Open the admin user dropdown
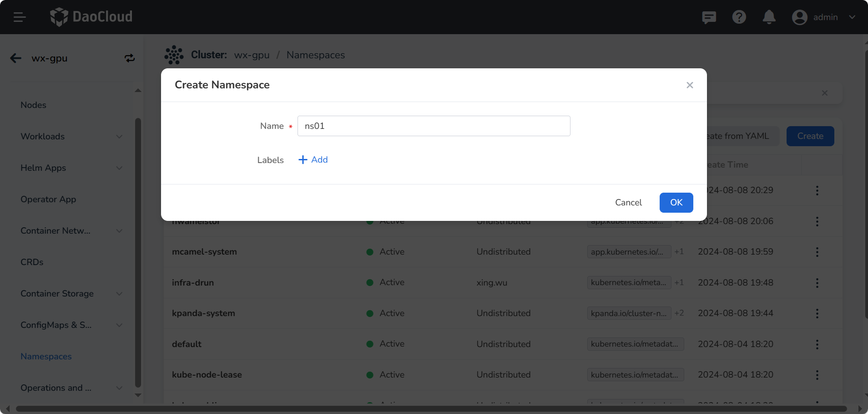 [x=824, y=17]
